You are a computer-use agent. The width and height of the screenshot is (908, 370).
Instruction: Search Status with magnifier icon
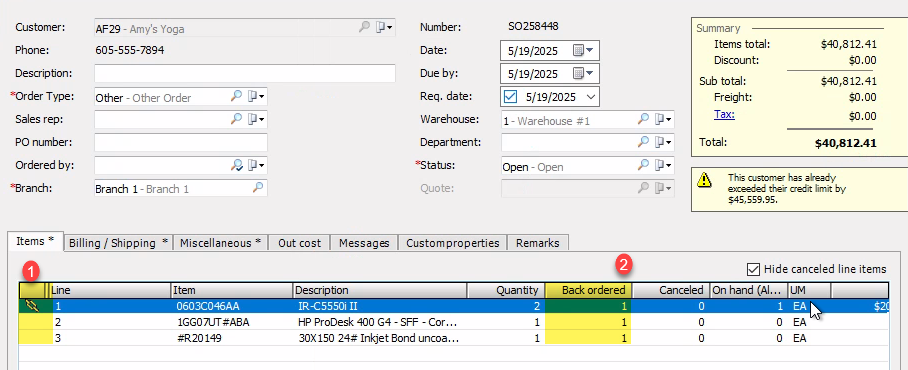click(643, 166)
